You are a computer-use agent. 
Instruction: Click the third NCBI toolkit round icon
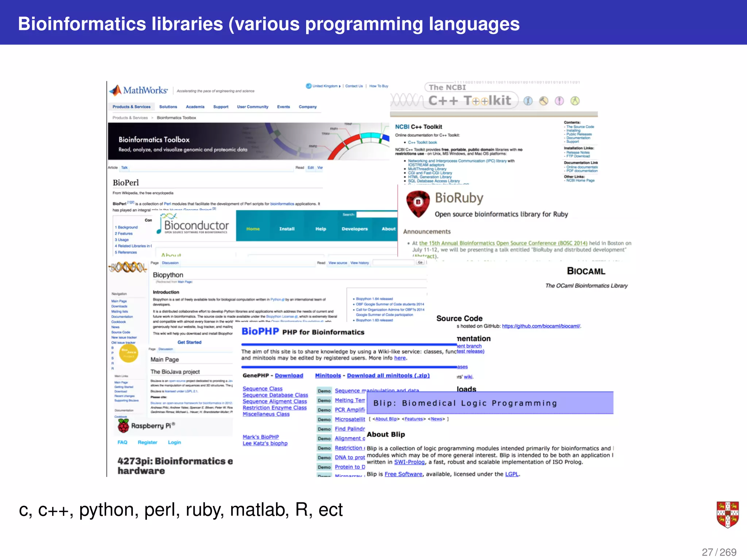pos(559,101)
